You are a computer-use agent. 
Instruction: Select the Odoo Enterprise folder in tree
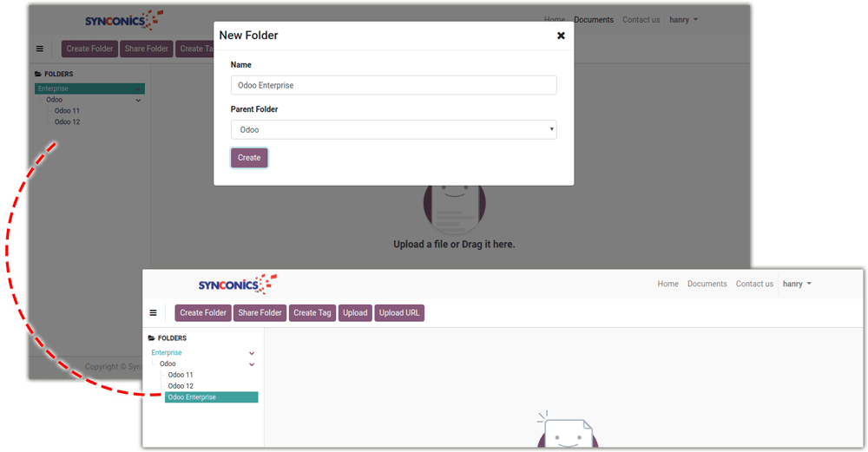coord(211,397)
